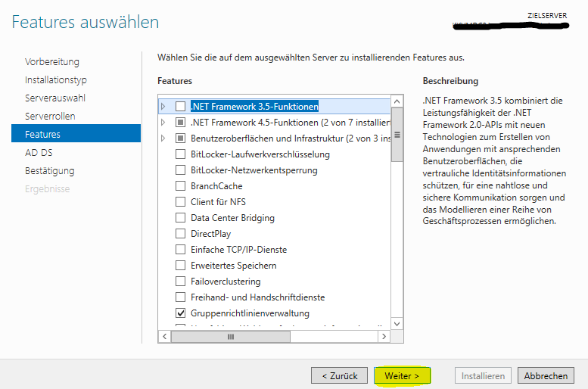Image resolution: width=588 pixels, height=389 pixels.
Task: Select the Gruppenrichtlinienverwaltung label
Action: coord(250,313)
